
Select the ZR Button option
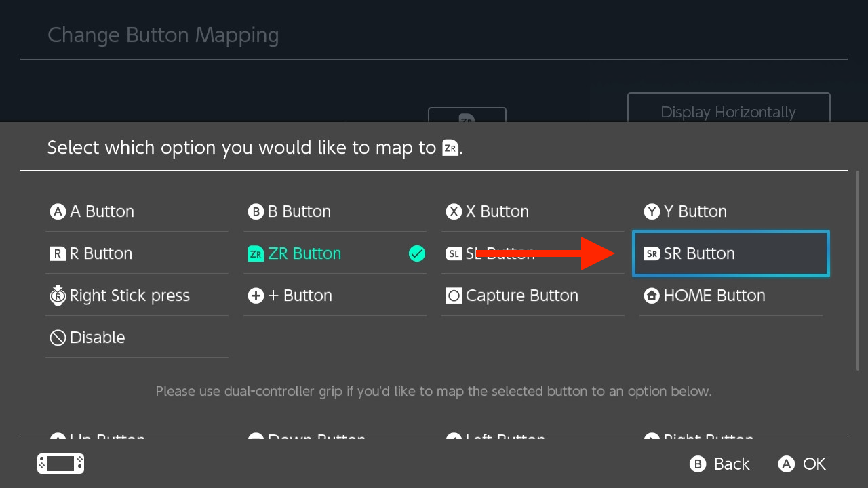pyautogui.click(x=335, y=253)
